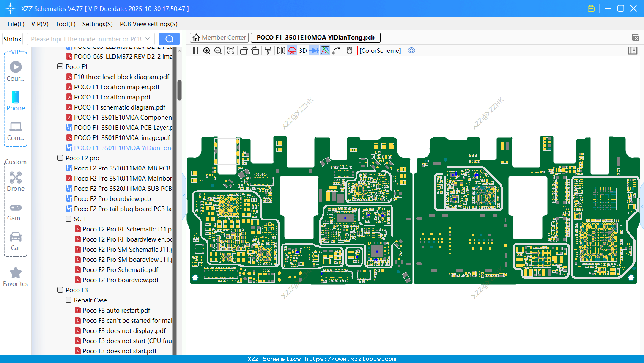Open the Drone schematics category in sidebar
Image resolution: width=644 pixels, height=363 pixels.
pos(16,182)
